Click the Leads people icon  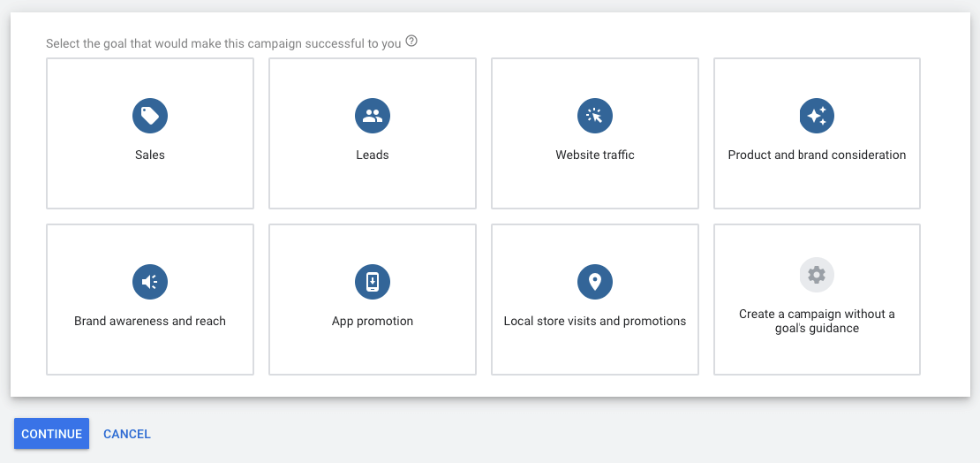pos(373,116)
